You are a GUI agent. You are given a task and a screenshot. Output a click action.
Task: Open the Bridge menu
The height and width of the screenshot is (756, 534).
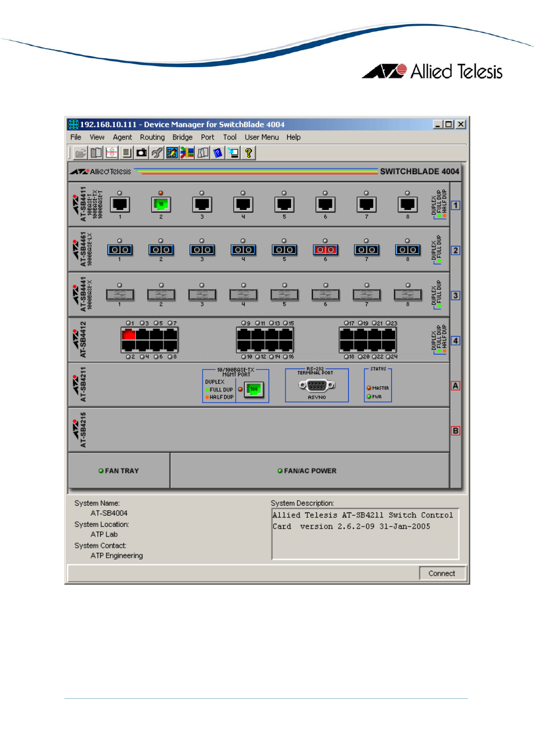[x=182, y=137]
